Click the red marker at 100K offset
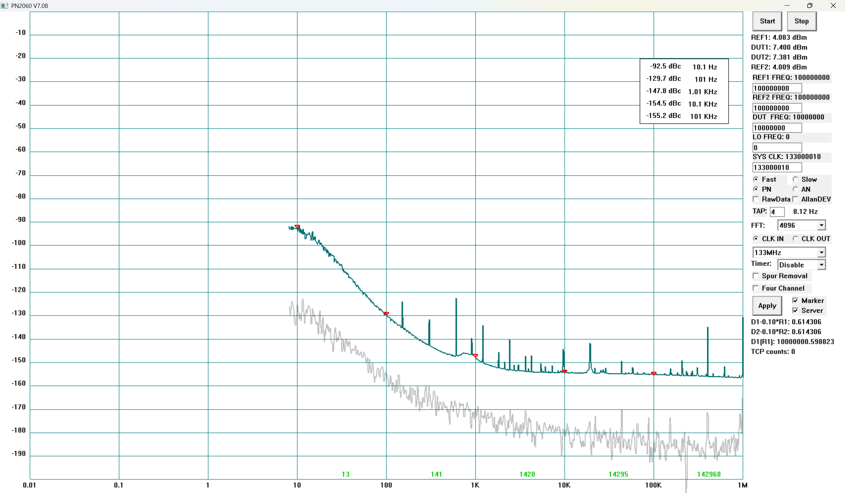The height and width of the screenshot is (504, 845). pyautogui.click(x=654, y=374)
